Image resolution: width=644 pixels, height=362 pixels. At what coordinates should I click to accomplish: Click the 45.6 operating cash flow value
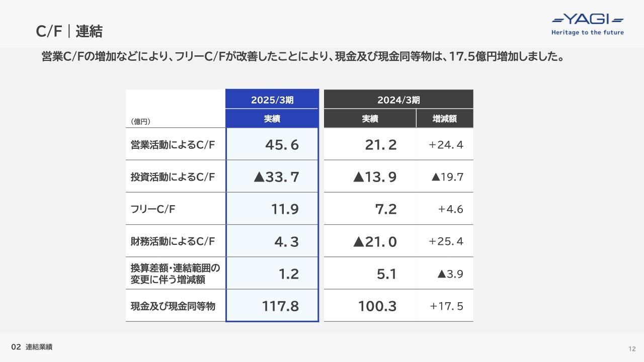point(282,145)
